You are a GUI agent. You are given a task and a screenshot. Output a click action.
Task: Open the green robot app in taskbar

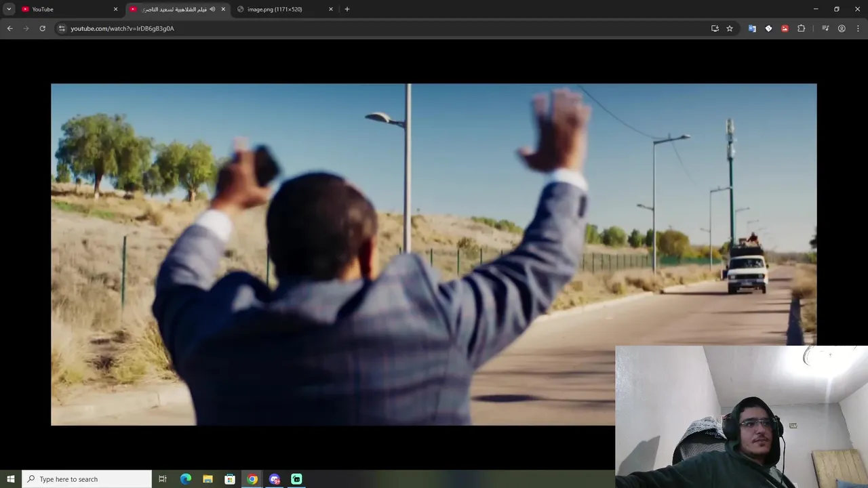pyautogui.click(x=296, y=479)
